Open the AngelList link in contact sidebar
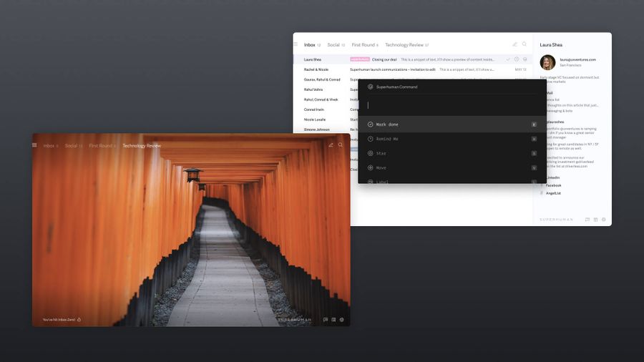This screenshot has height=362, width=644. tap(553, 193)
